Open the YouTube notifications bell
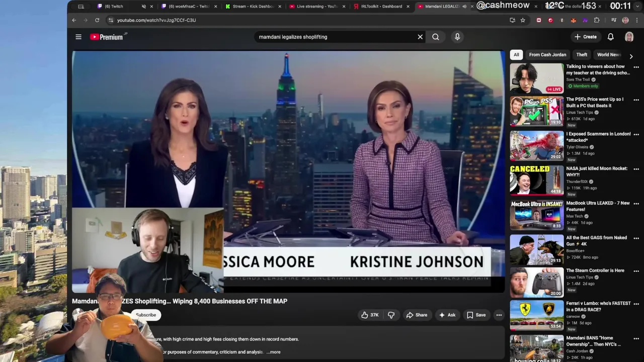 click(610, 37)
